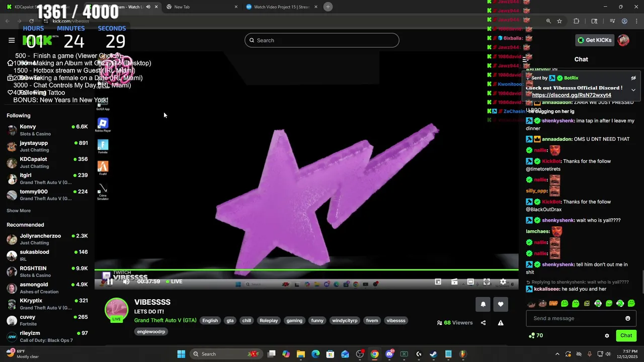Select the Roleplay tag

tap(269, 320)
